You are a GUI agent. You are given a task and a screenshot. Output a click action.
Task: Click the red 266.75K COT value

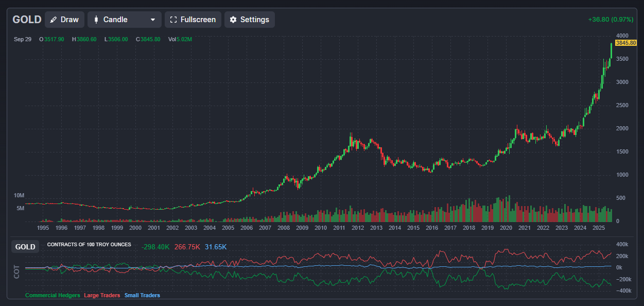tap(187, 247)
